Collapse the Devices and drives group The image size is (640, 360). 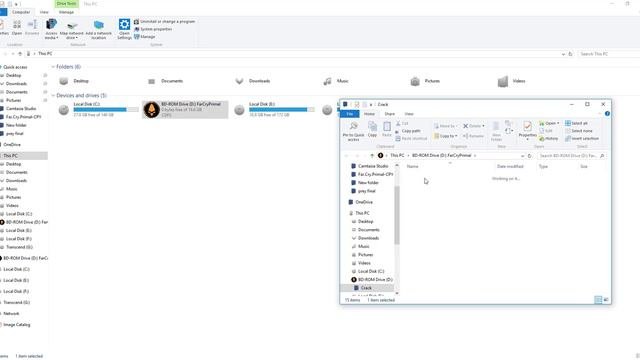click(53, 96)
